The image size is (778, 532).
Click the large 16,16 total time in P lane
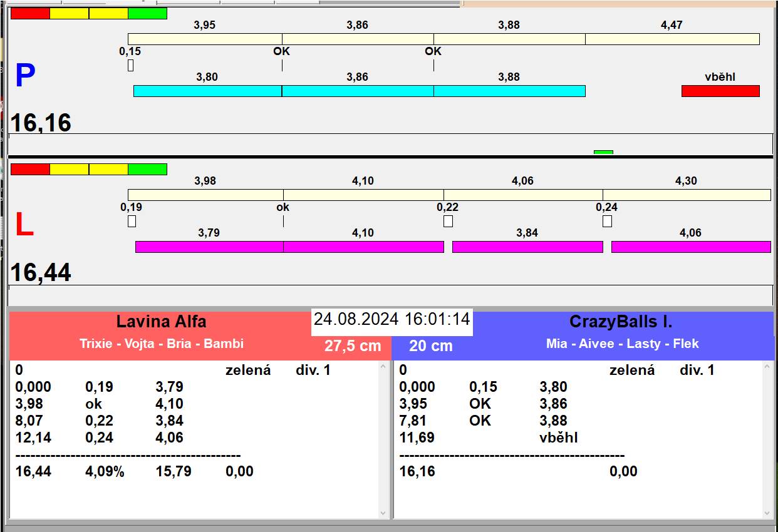point(41,123)
